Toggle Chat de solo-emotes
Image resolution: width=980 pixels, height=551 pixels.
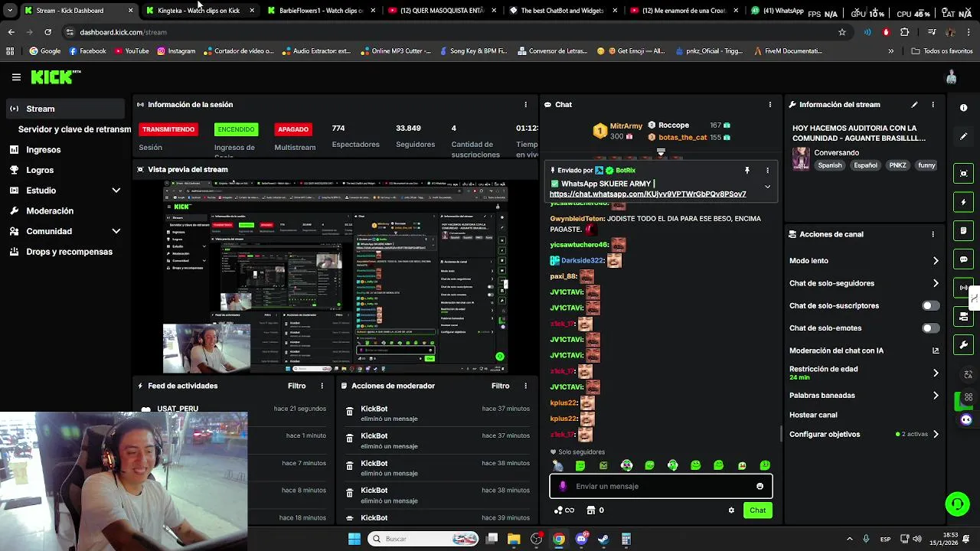(x=930, y=328)
